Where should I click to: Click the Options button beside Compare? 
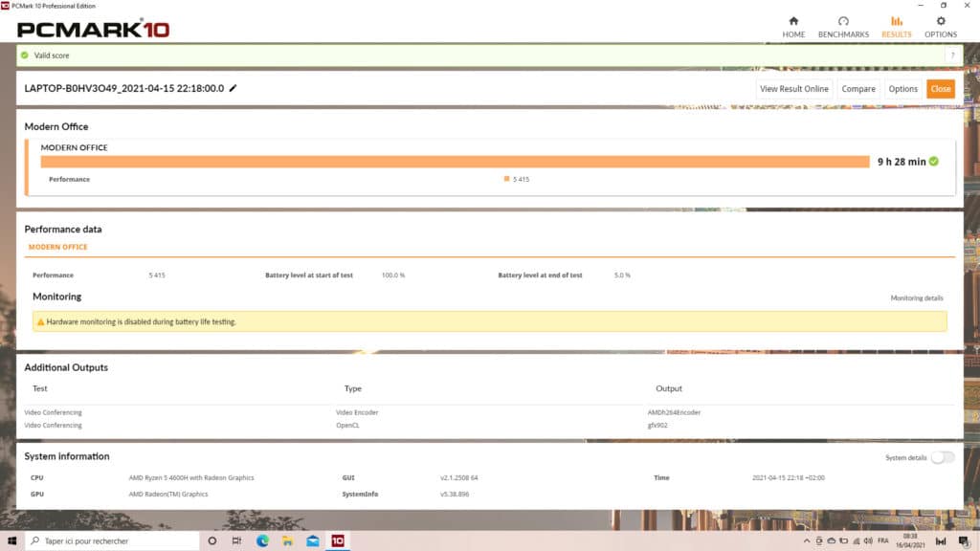(903, 89)
